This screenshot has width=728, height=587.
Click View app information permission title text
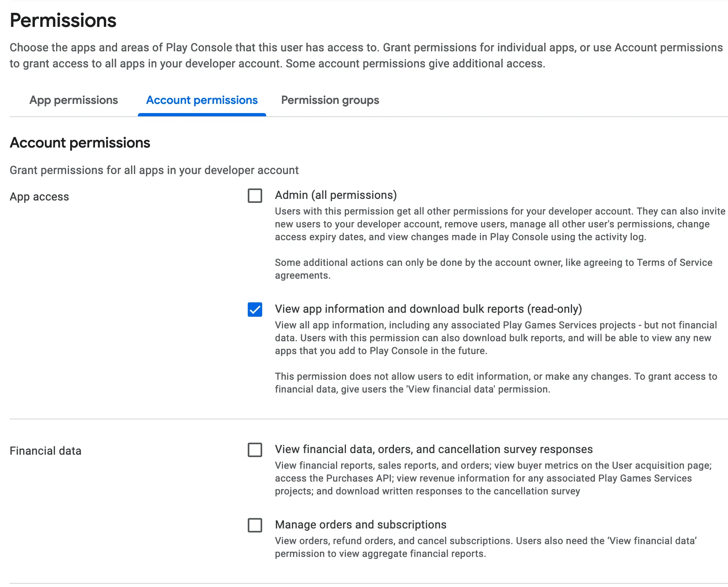(429, 309)
